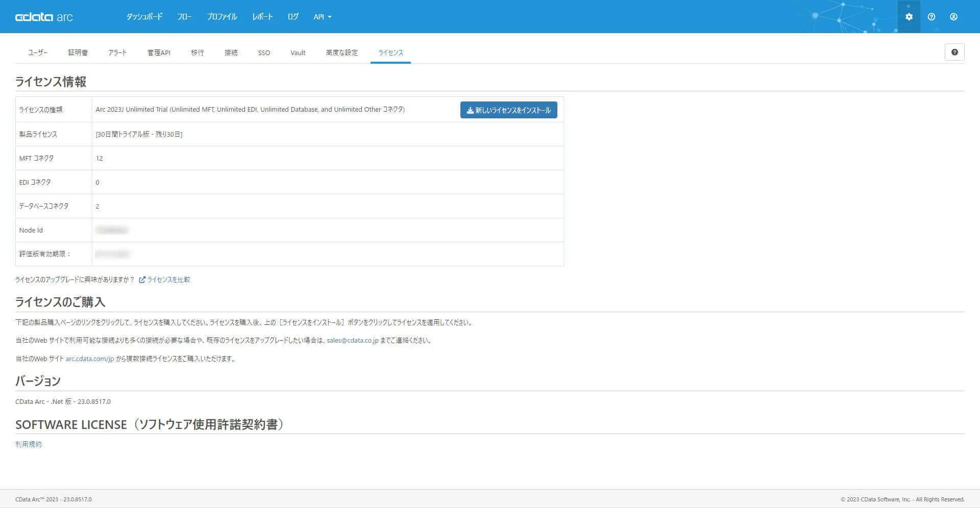Click the MFT コネクタ value 12
The width and height of the screenshot is (980, 508).
pos(100,158)
